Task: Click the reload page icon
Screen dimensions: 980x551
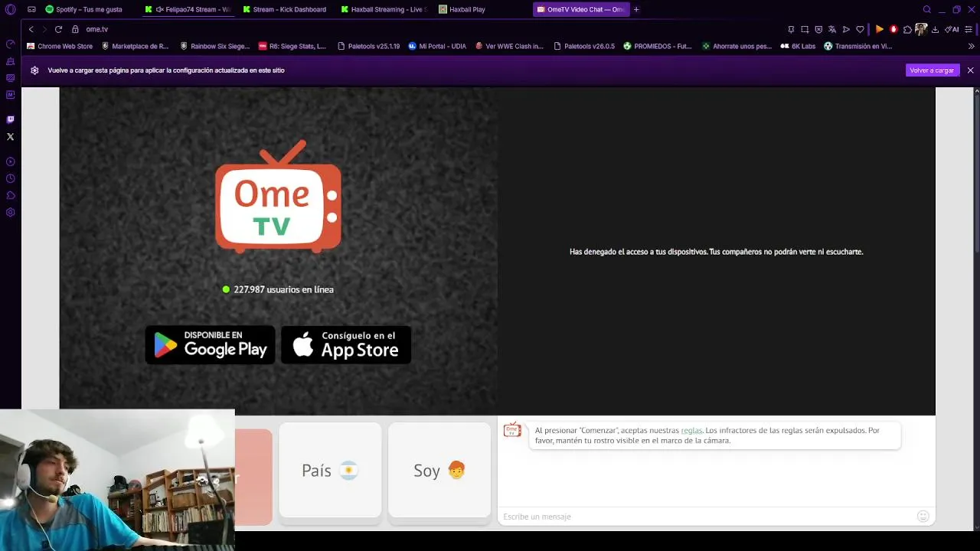Action: point(58,29)
